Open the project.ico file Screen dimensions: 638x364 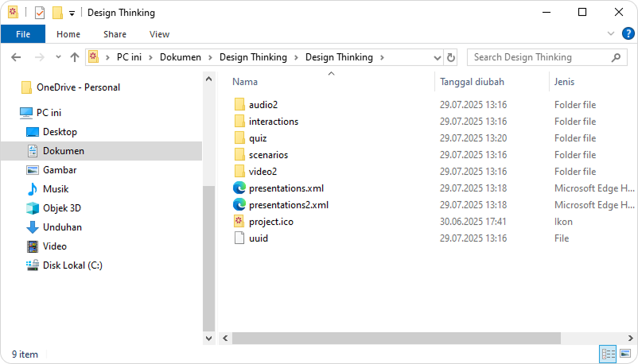[270, 222]
